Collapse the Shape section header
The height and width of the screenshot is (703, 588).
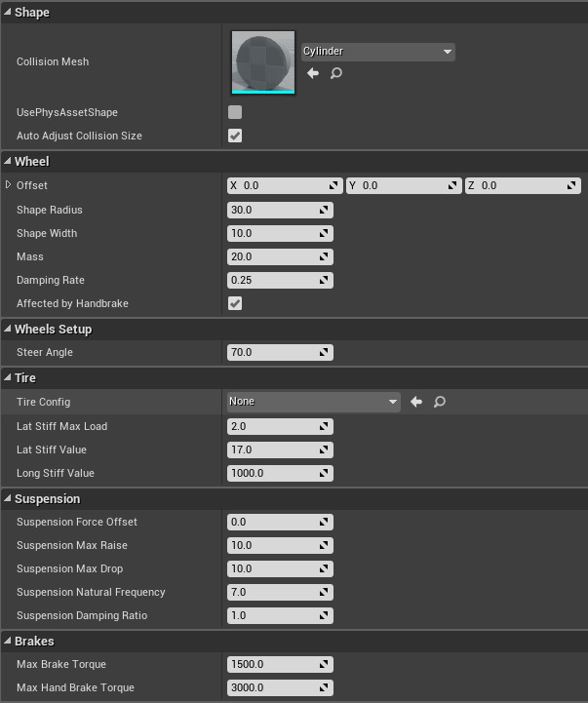click(31, 12)
